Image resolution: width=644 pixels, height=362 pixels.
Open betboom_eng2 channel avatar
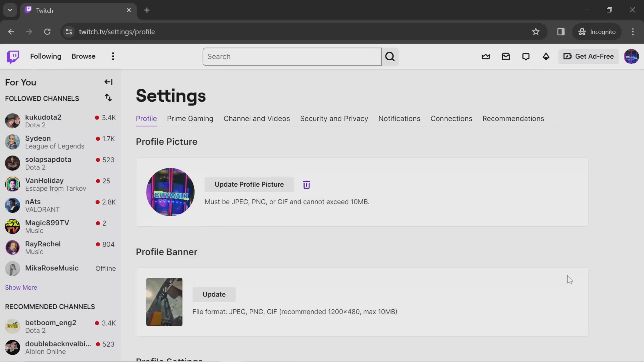(x=13, y=326)
